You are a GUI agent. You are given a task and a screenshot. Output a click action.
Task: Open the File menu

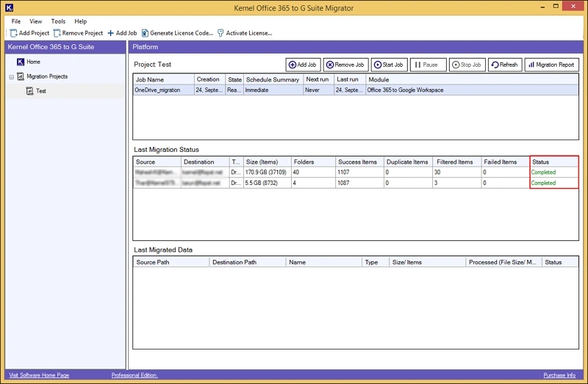pos(16,21)
